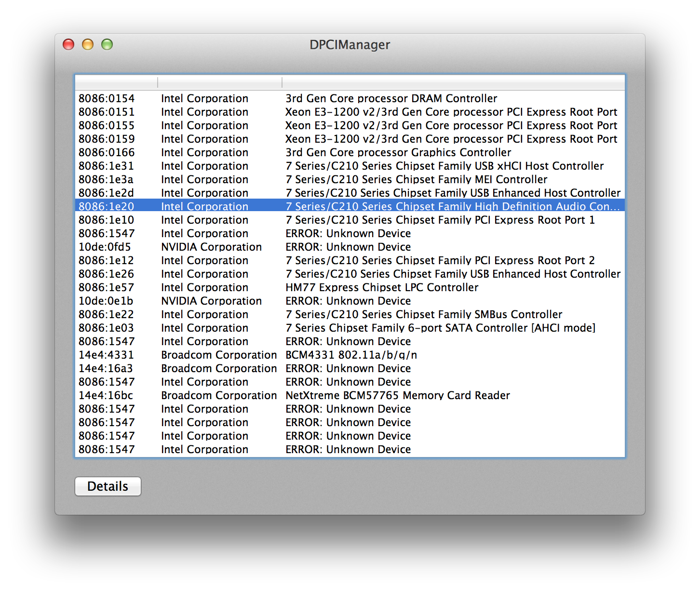Select NVIDIA device ID 10de:0e1b

pyautogui.click(x=106, y=301)
